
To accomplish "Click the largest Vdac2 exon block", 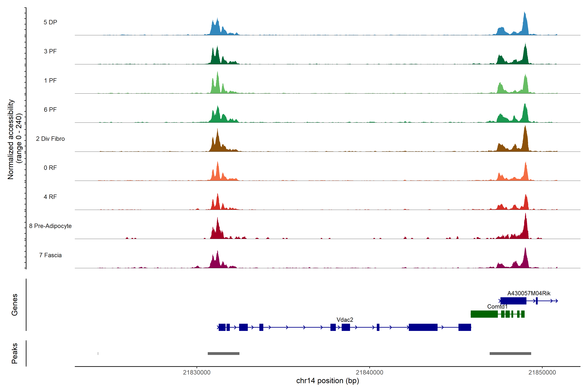I will (x=423, y=327).
